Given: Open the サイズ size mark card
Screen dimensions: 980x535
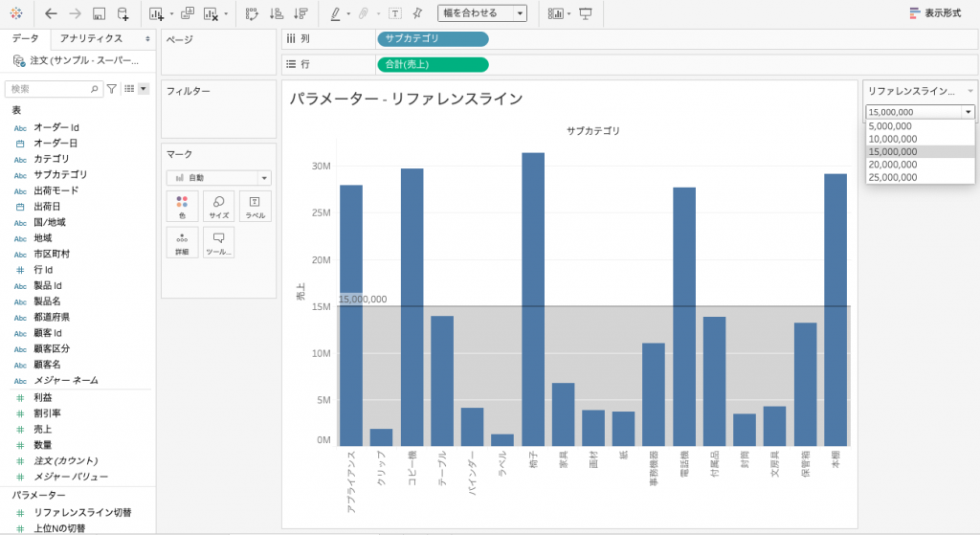Looking at the screenshot, I should tap(219, 207).
